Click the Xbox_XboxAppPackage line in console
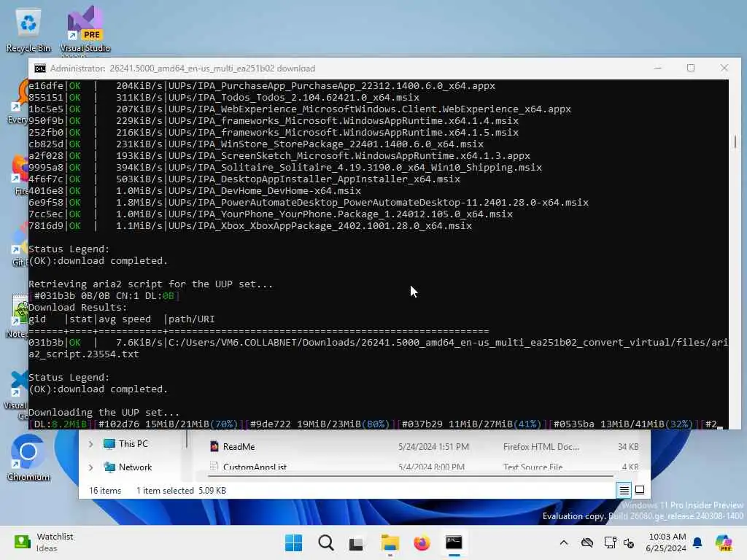The image size is (747, 560). [x=250, y=226]
